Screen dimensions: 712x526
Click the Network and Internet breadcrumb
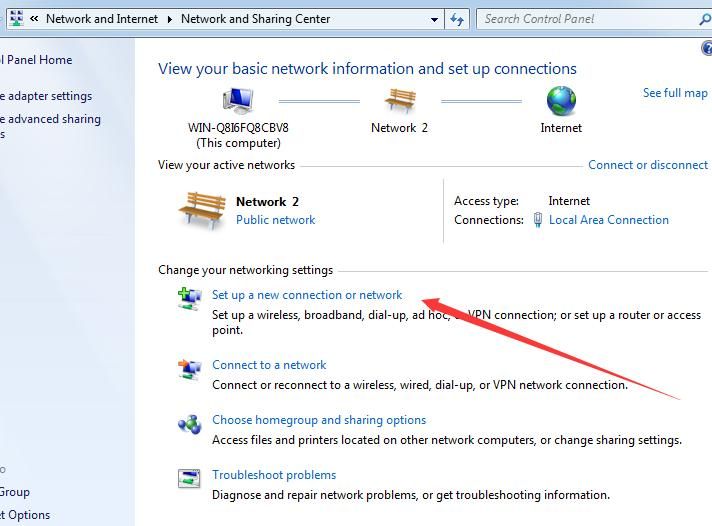click(x=102, y=19)
